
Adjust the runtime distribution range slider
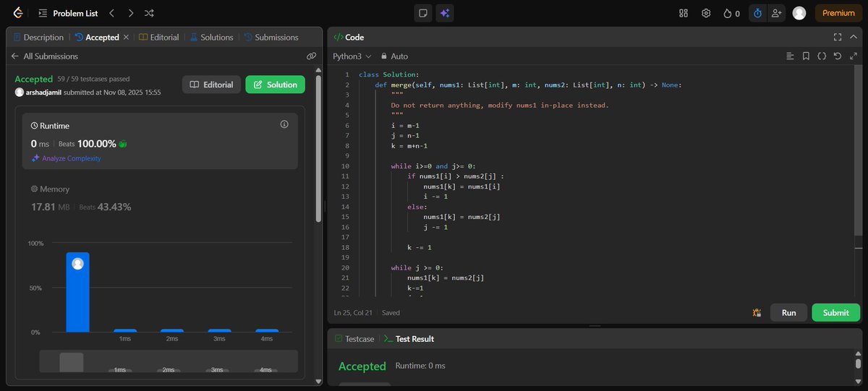[x=168, y=361]
